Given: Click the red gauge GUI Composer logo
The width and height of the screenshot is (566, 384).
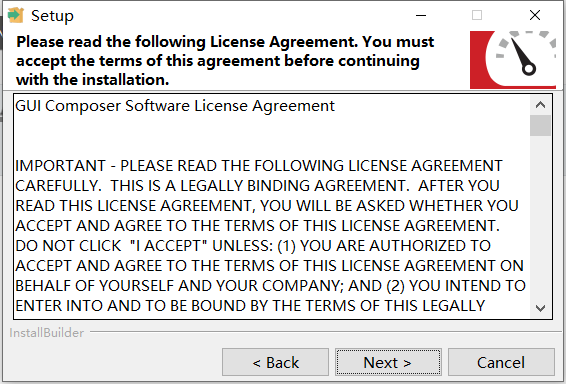Looking at the screenshot, I should (x=513, y=60).
